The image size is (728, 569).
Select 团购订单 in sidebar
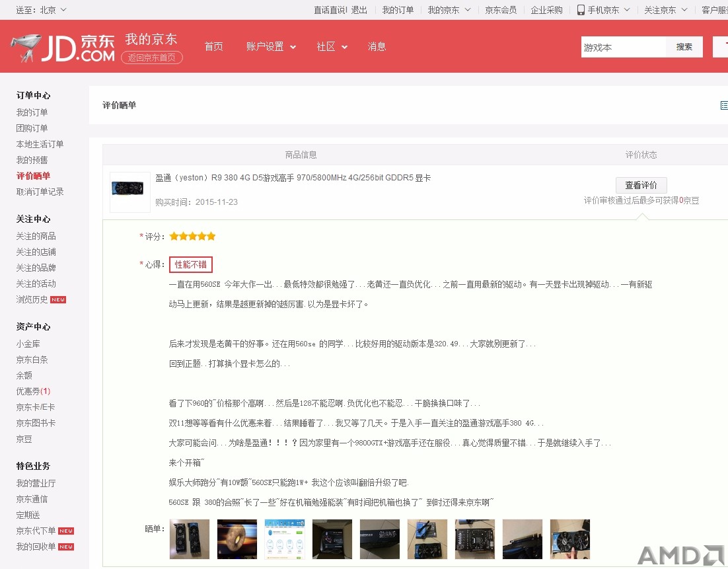point(32,128)
